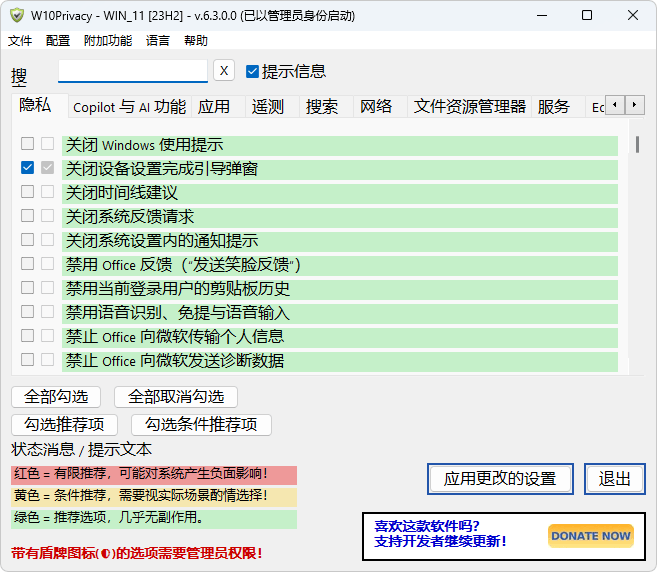Check the first box for 禁用语音识别、免提与语音输入

click(x=28, y=311)
